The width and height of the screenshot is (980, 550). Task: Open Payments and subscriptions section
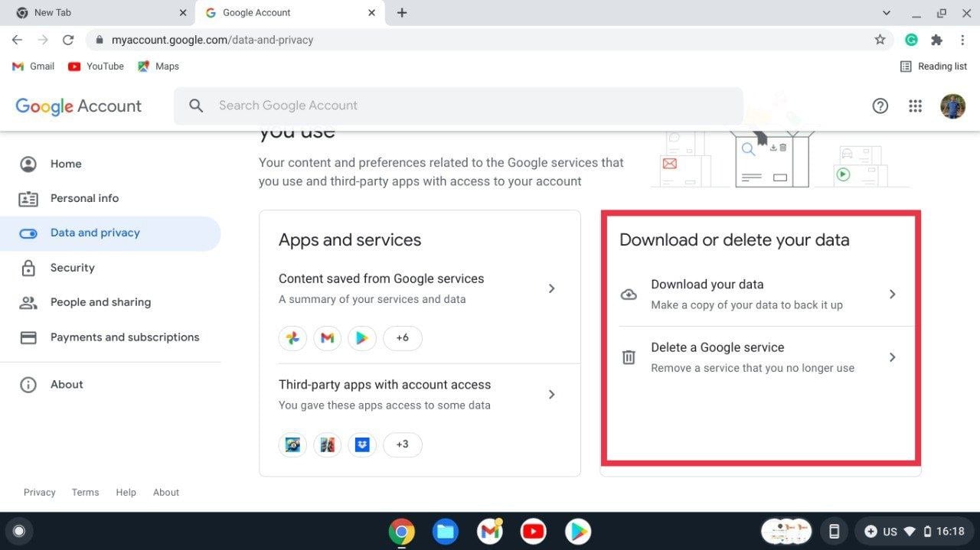coord(110,337)
